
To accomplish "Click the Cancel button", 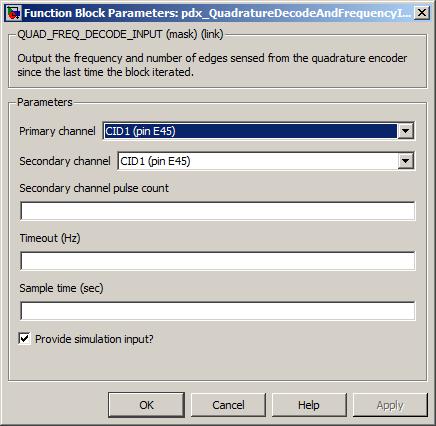I will pos(228,405).
